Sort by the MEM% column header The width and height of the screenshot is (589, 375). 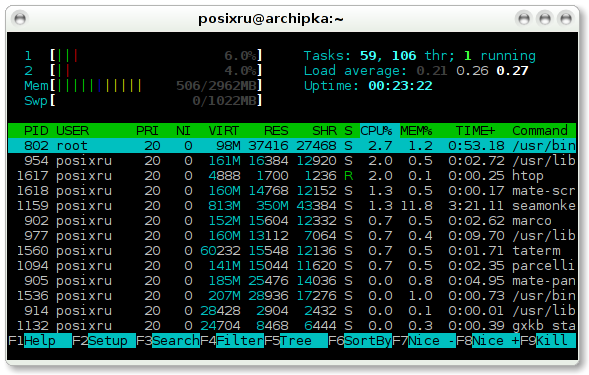pos(416,130)
